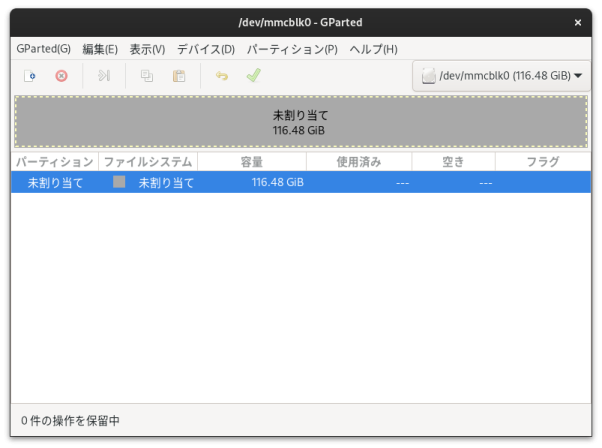Open the 編集(E) menu

pyautogui.click(x=100, y=49)
